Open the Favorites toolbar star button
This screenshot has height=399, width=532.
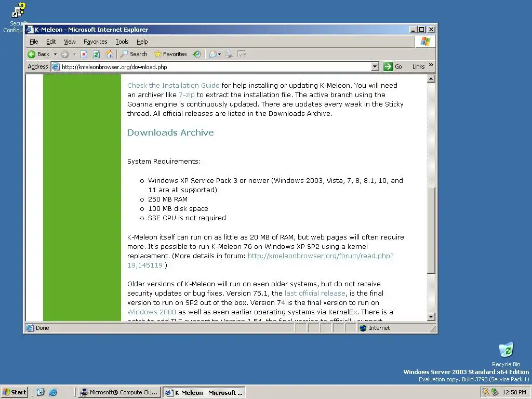[170, 54]
